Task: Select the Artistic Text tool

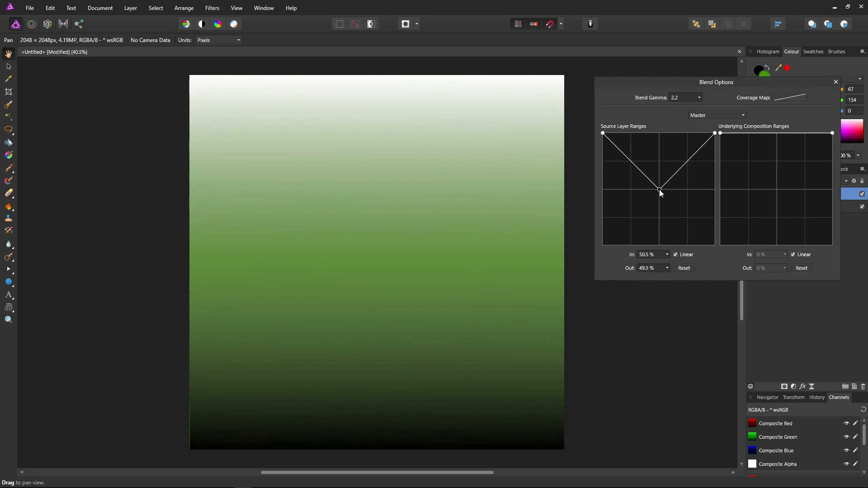Action: coord(9,295)
